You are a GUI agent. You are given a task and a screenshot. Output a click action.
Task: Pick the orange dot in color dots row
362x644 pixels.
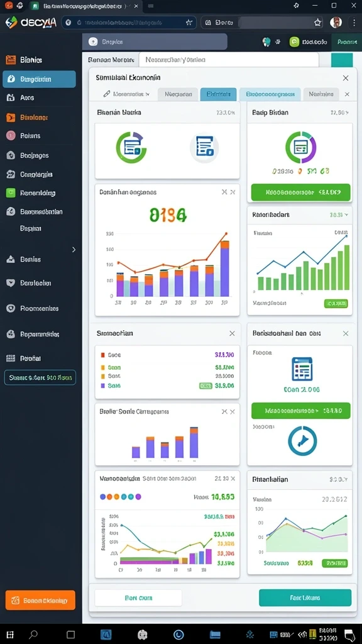tap(109, 497)
